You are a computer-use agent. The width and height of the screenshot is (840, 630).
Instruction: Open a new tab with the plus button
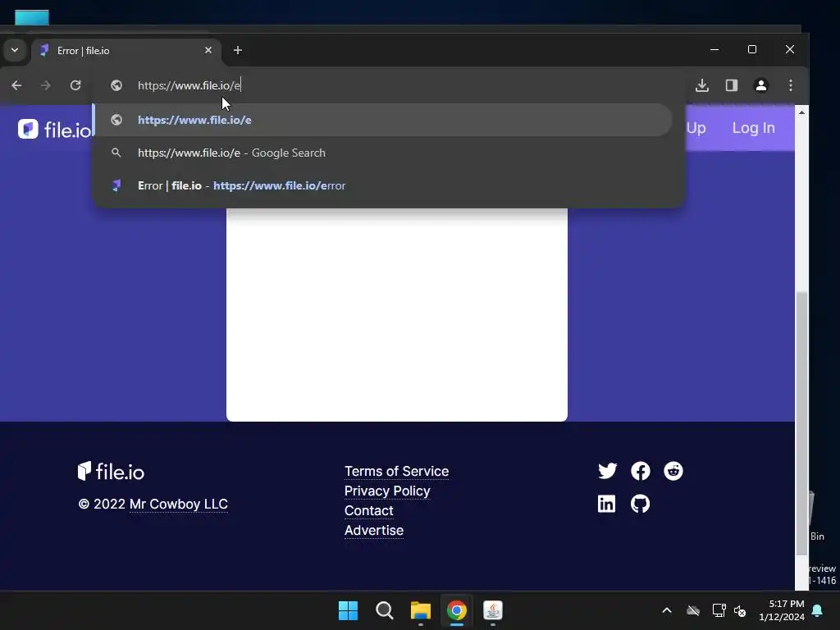238,50
